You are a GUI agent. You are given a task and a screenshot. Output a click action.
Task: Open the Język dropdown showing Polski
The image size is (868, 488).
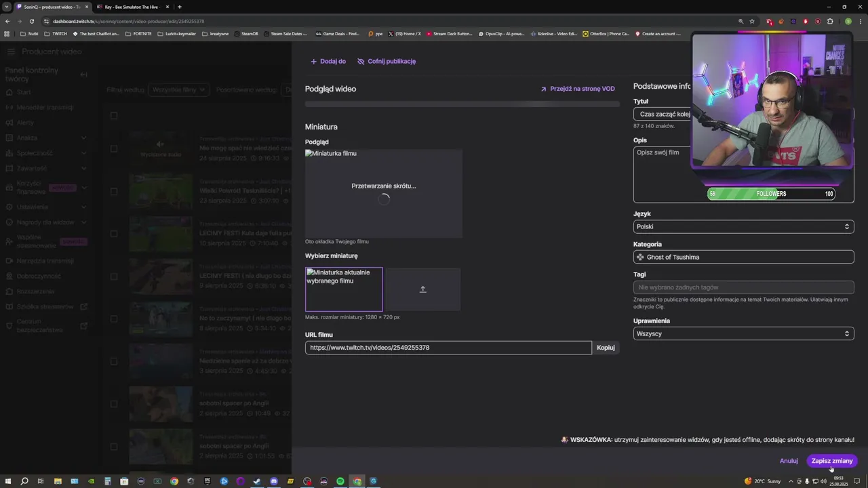point(743,226)
